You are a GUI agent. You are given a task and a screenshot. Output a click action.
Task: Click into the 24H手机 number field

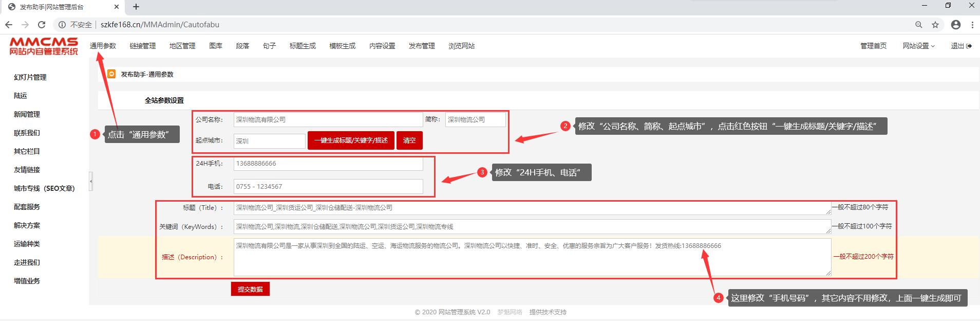[x=328, y=164]
